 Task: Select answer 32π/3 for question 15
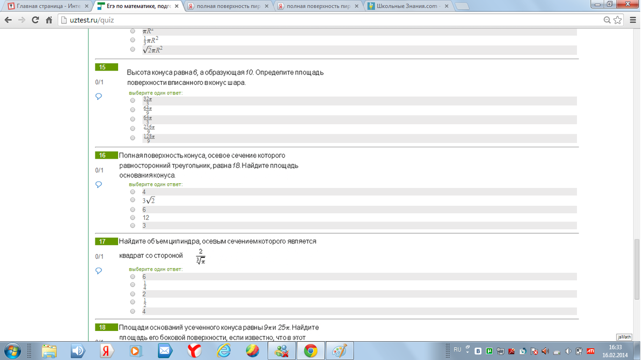pyautogui.click(x=133, y=100)
